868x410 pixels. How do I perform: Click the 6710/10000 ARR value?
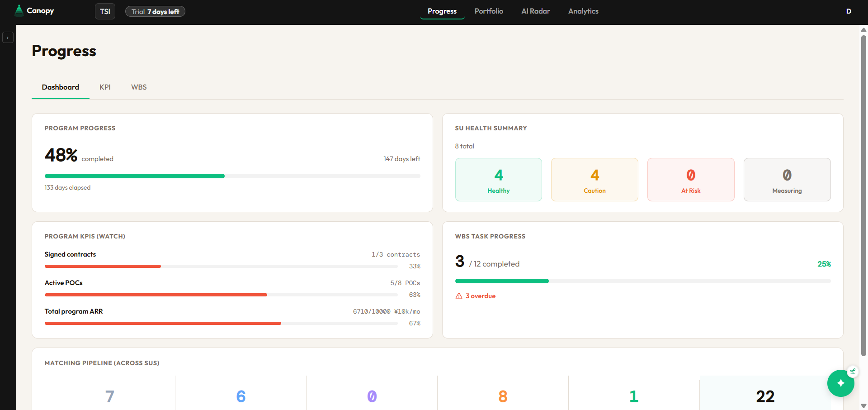coord(387,311)
